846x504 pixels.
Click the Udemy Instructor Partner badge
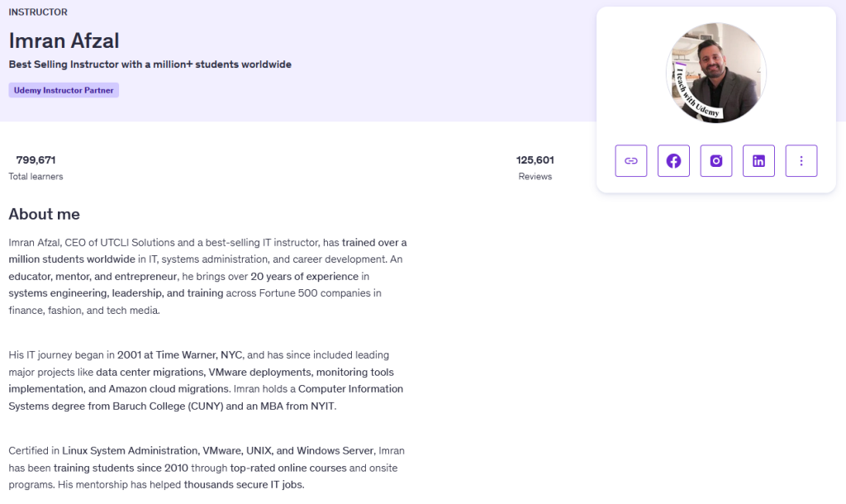click(64, 90)
